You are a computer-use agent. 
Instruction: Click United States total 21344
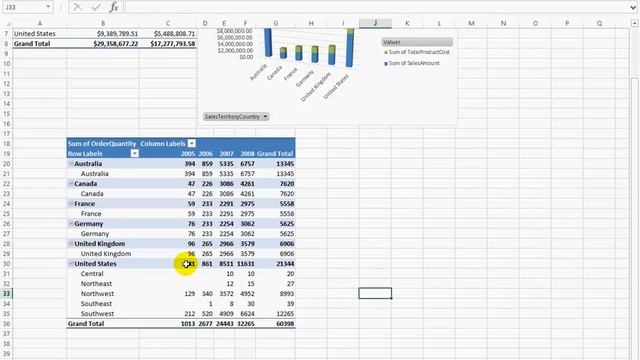(285, 263)
